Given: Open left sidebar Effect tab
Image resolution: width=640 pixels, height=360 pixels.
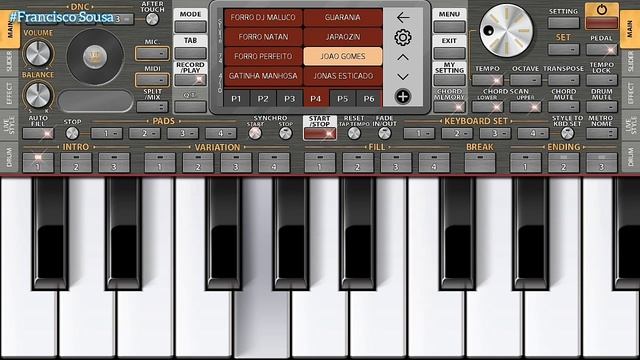Looking at the screenshot, I should (x=9, y=93).
